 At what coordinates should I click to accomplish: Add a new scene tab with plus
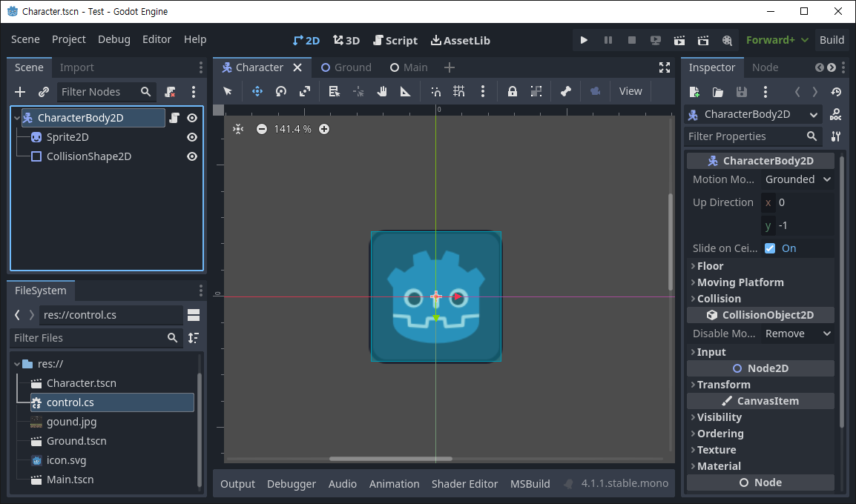pos(450,67)
